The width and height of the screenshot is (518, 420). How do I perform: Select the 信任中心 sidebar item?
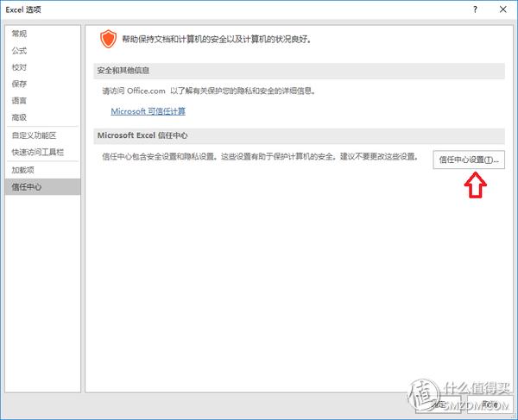click(x=42, y=187)
